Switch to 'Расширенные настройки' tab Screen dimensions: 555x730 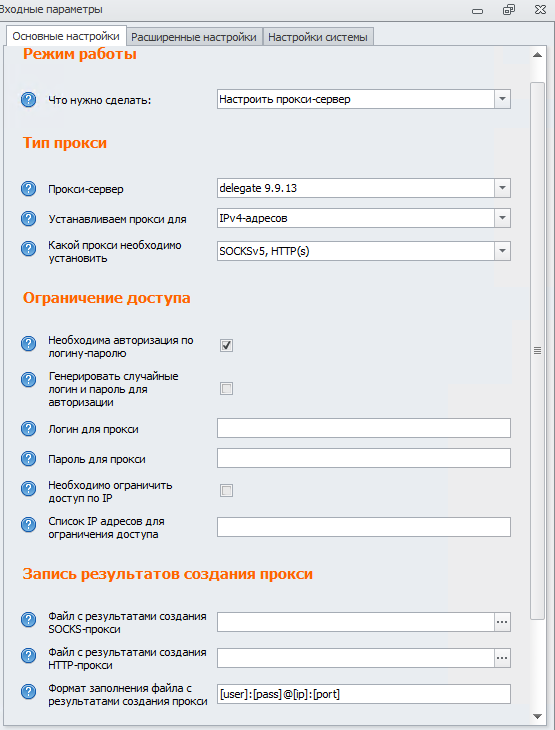[x=194, y=37]
